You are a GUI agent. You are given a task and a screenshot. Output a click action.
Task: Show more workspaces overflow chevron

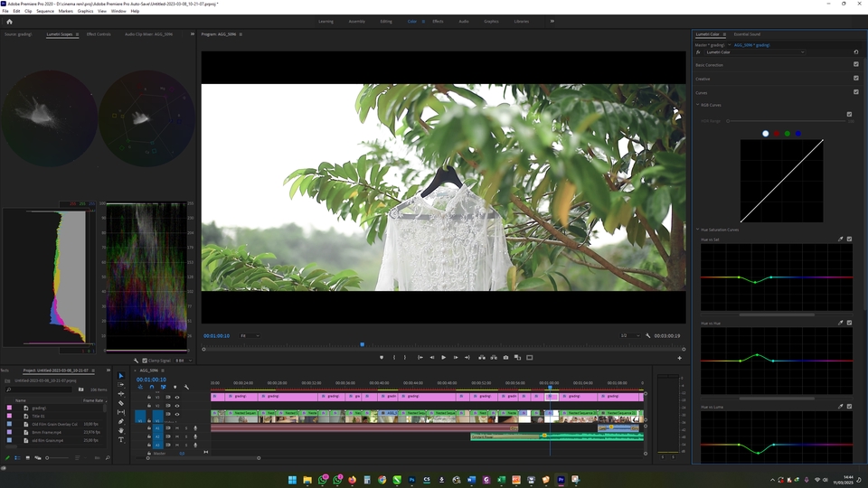click(x=552, y=21)
